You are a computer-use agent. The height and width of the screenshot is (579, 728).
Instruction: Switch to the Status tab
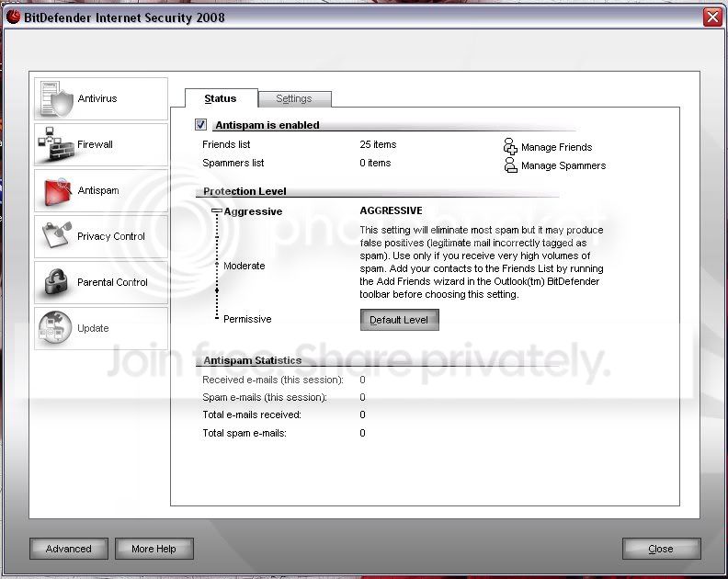pyautogui.click(x=221, y=98)
